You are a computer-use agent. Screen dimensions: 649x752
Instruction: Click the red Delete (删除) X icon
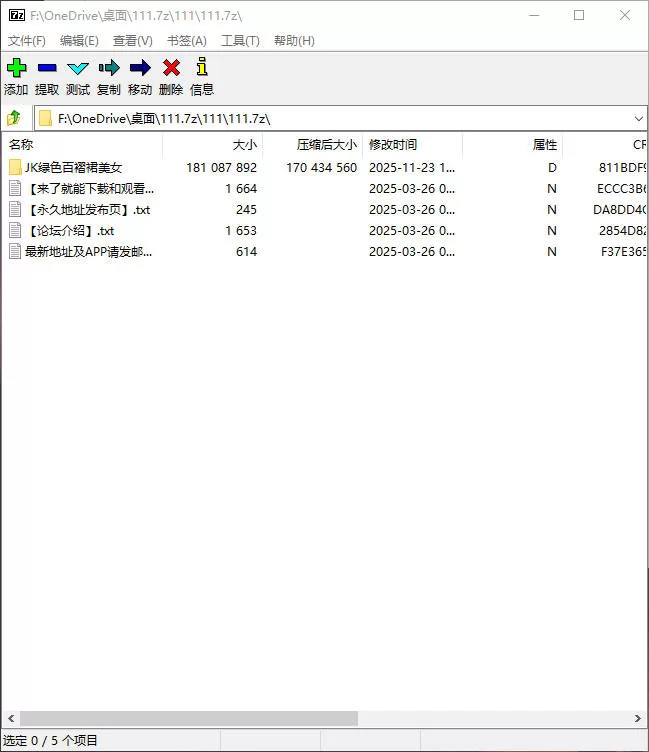[171, 68]
